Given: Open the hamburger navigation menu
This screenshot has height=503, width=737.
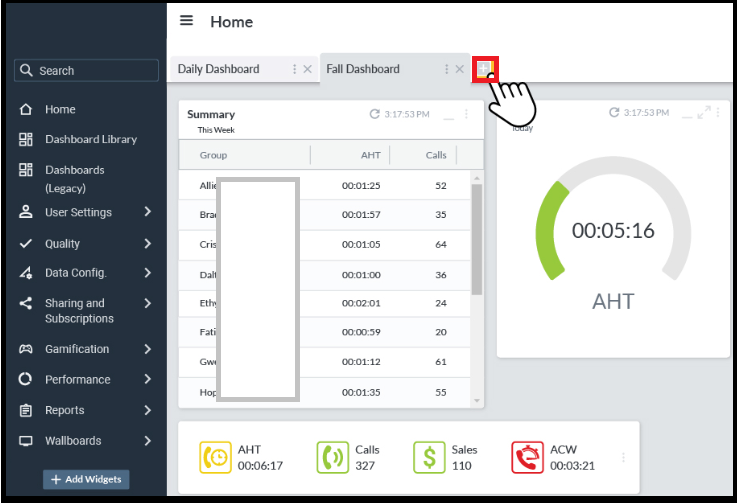Looking at the screenshot, I should pos(187,20).
